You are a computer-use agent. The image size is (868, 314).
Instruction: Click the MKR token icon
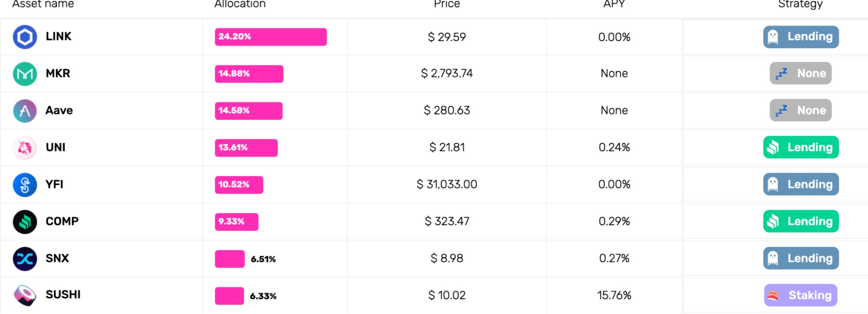point(25,74)
